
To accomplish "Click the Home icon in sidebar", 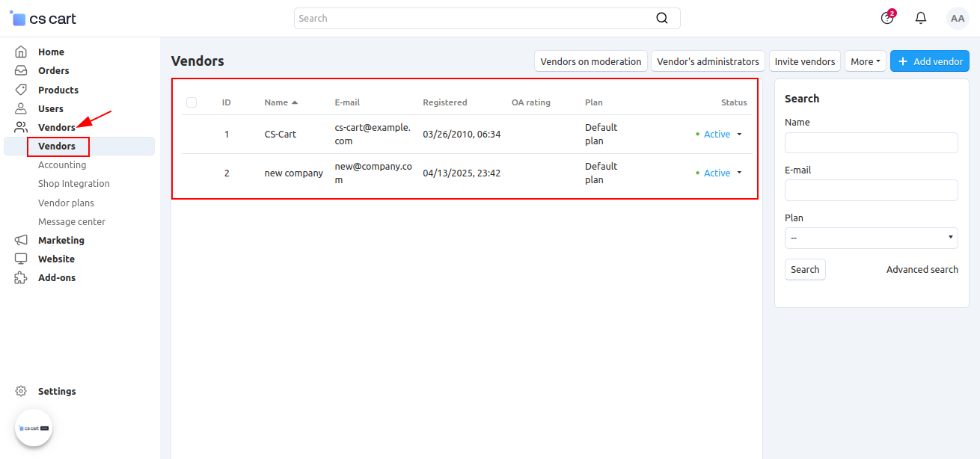I will [21, 52].
